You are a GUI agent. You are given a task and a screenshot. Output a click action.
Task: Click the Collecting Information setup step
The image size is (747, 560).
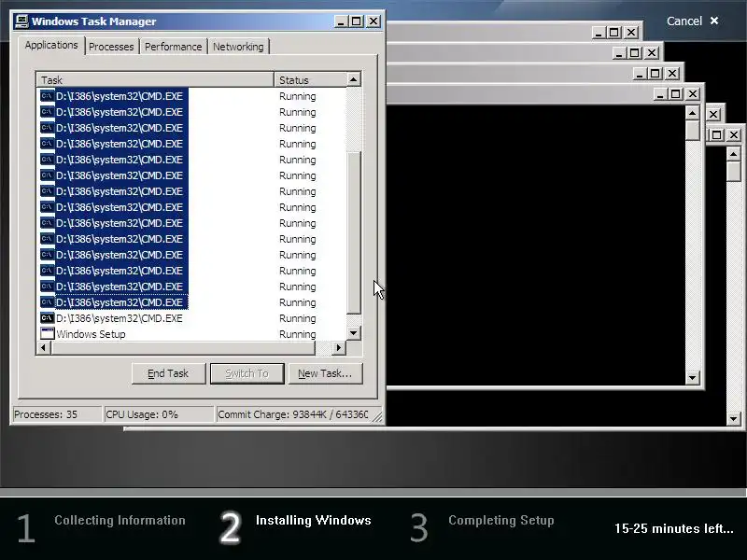(120, 520)
